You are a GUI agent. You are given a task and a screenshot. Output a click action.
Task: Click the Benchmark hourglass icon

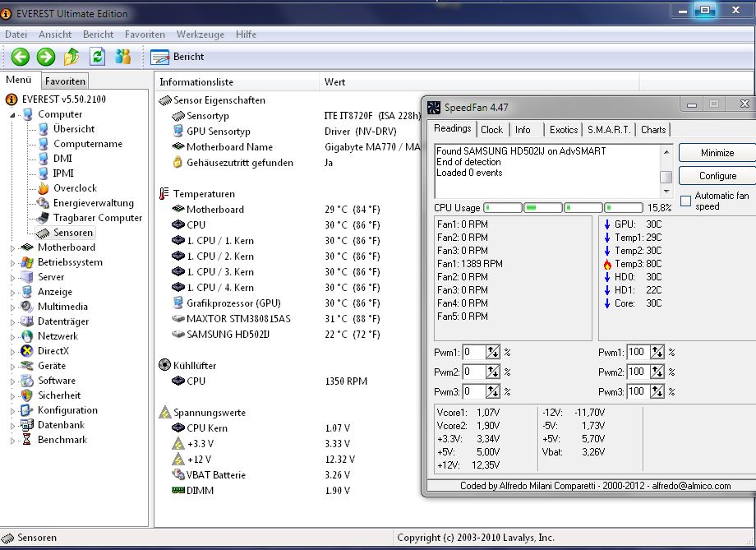pyautogui.click(x=27, y=440)
